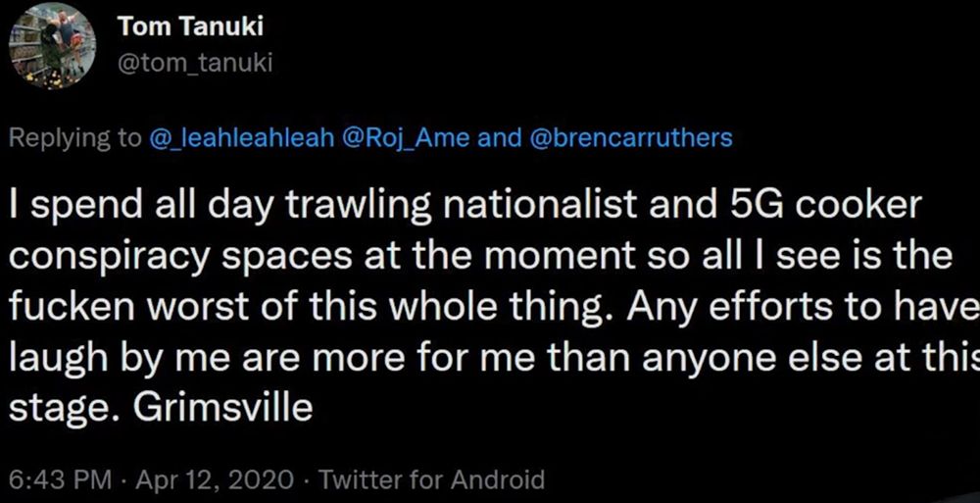
Task: Click the word 'Grimsville' in the tweet
Action: coord(222,408)
